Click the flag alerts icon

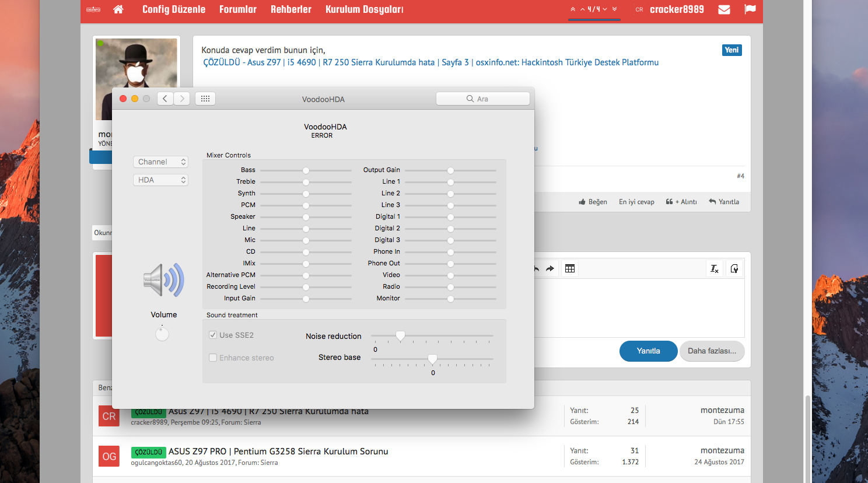tap(750, 9)
